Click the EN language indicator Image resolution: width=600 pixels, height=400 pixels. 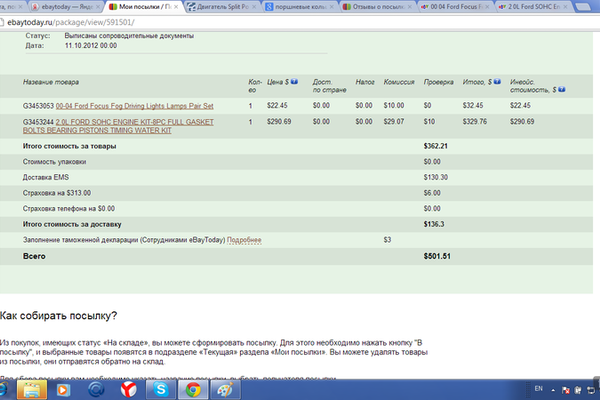point(539,389)
